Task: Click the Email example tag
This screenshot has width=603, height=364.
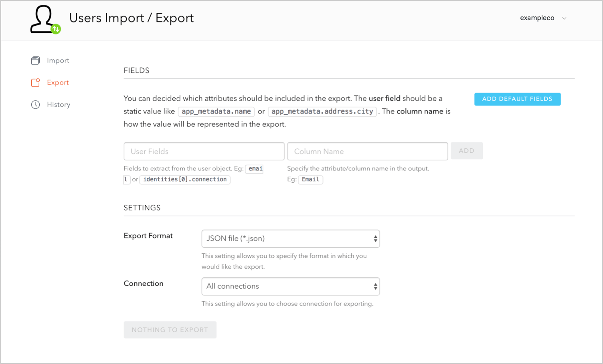Action: click(311, 179)
